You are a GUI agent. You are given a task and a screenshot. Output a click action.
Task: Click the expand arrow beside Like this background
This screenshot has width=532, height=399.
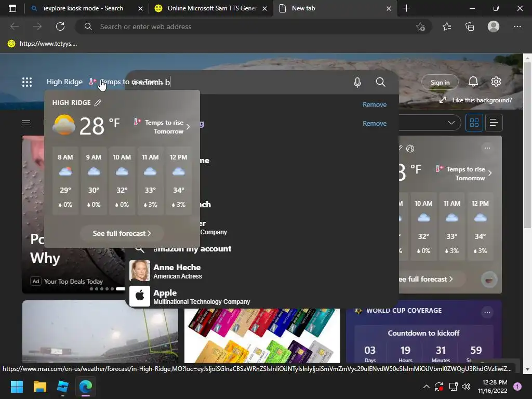click(x=443, y=100)
